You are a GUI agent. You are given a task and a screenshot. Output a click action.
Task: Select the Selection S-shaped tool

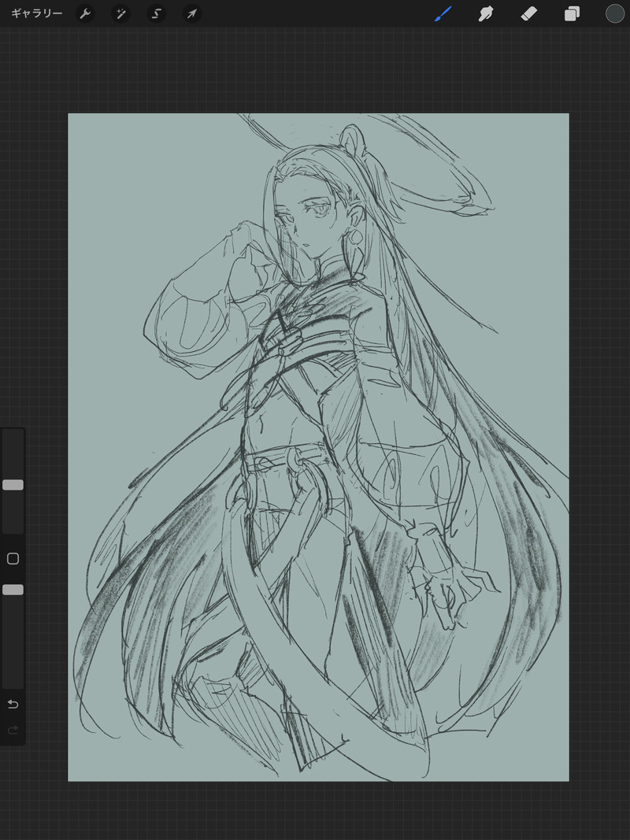point(157,13)
